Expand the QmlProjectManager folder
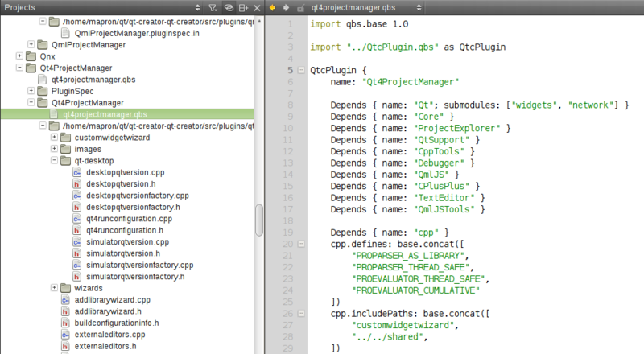Viewport: 644px width, 354px height. pos(31,44)
